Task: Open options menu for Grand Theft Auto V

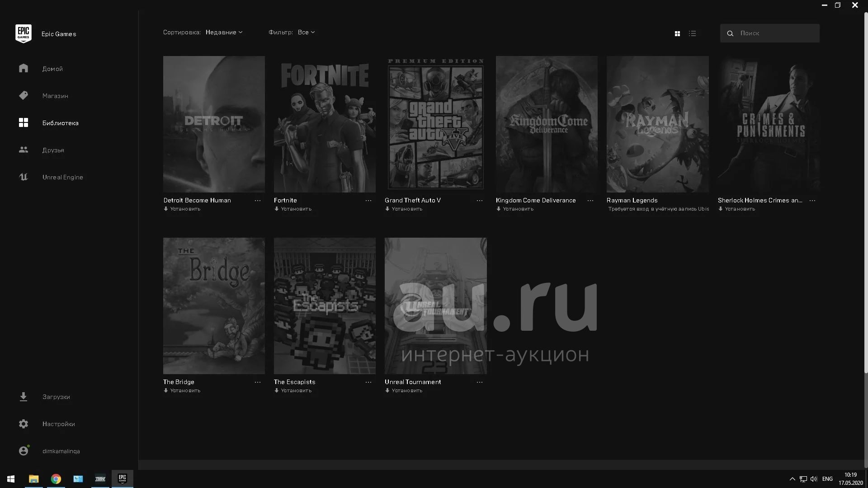Action: pos(480,201)
